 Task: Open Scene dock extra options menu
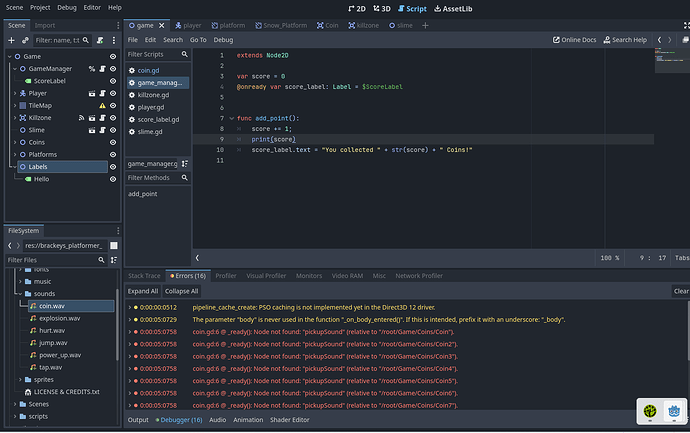(114, 40)
